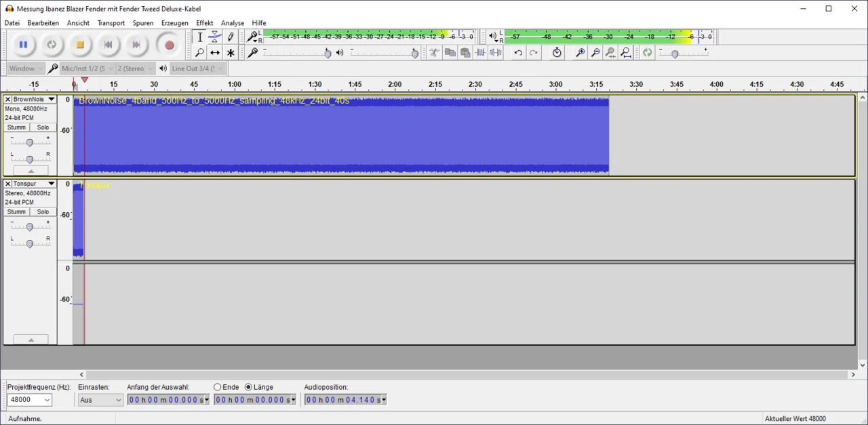868x425 pixels.
Task: Skip to start with the rewind button
Action: [108, 45]
